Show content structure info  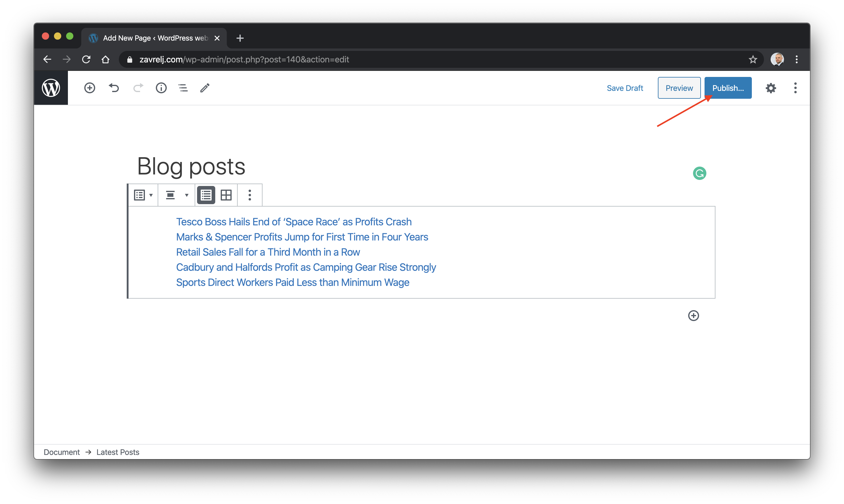[x=161, y=88]
